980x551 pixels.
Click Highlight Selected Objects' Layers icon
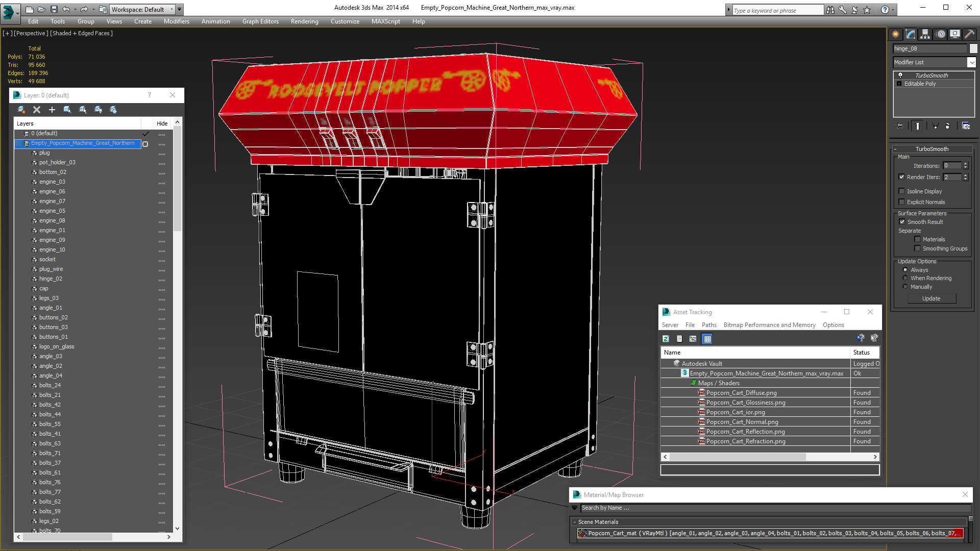tap(83, 110)
